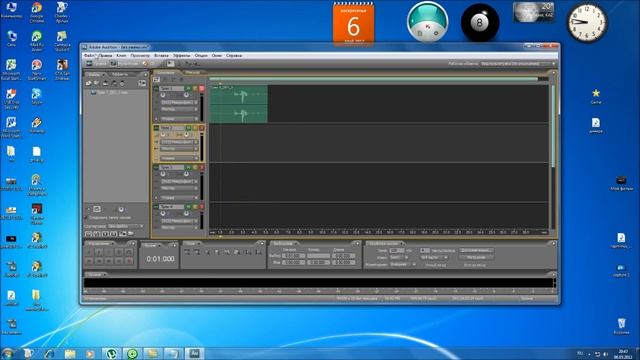This screenshot has height=360, width=640.
Task: Switch to the Микшер tab
Action: coord(192,73)
